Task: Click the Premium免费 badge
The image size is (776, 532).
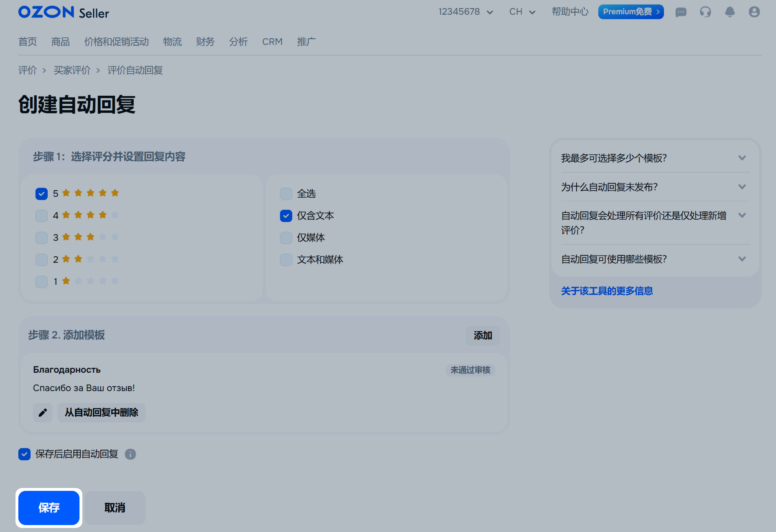Action: (x=630, y=12)
